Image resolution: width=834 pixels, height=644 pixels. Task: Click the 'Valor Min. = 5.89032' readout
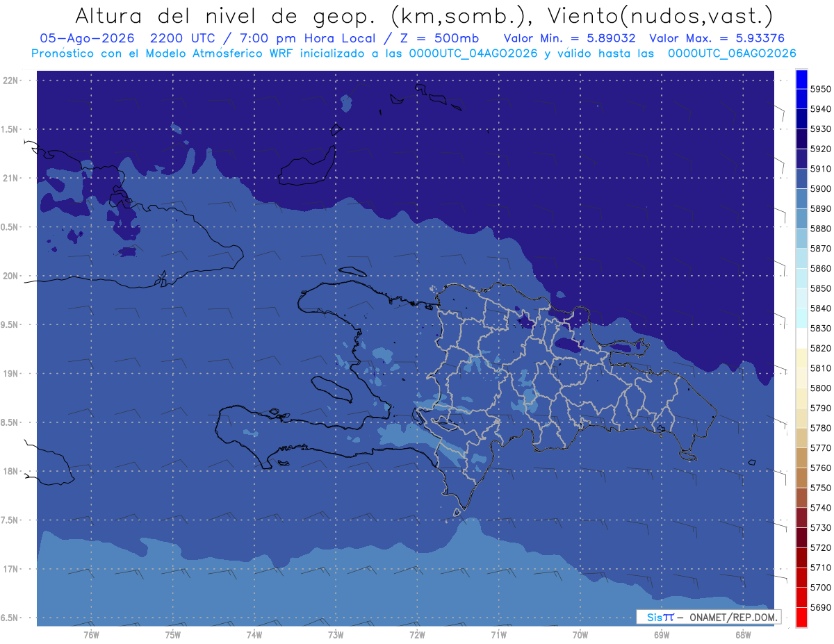click(569, 38)
